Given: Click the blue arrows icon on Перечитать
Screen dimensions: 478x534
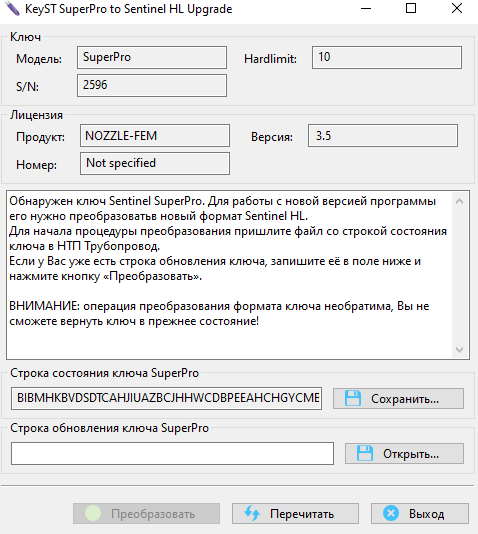Looking at the screenshot, I should pyautogui.click(x=252, y=513).
